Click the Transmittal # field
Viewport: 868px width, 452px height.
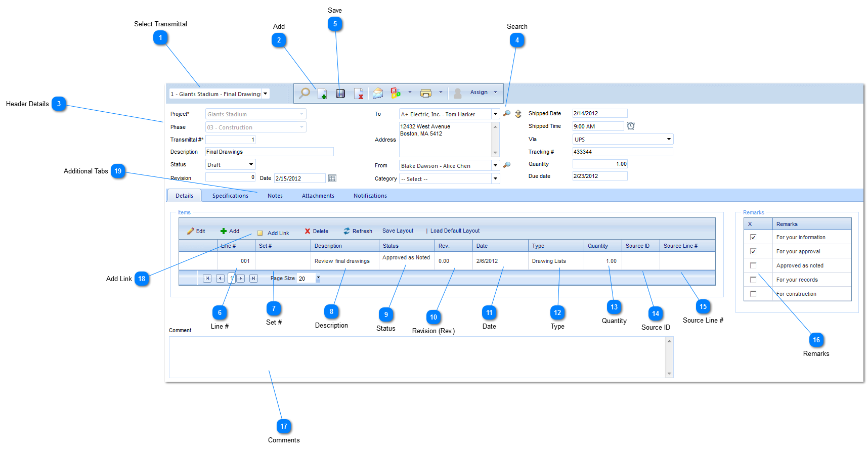pos(230,140)
